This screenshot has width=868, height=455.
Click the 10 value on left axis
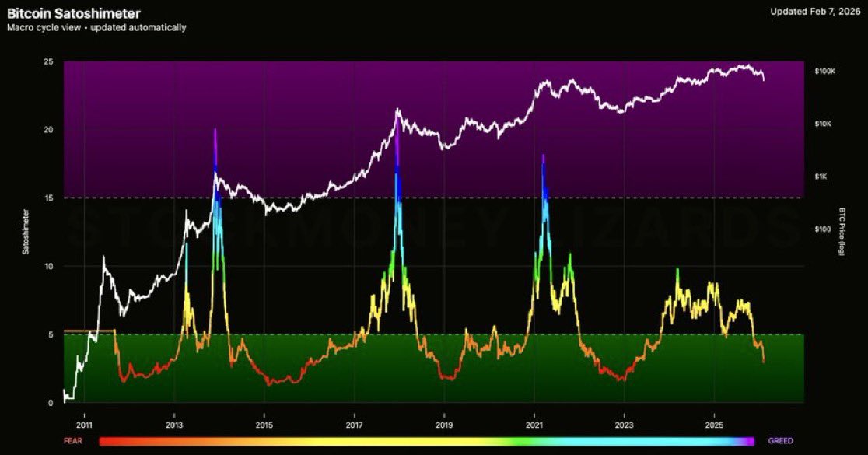tap(49, 266)
